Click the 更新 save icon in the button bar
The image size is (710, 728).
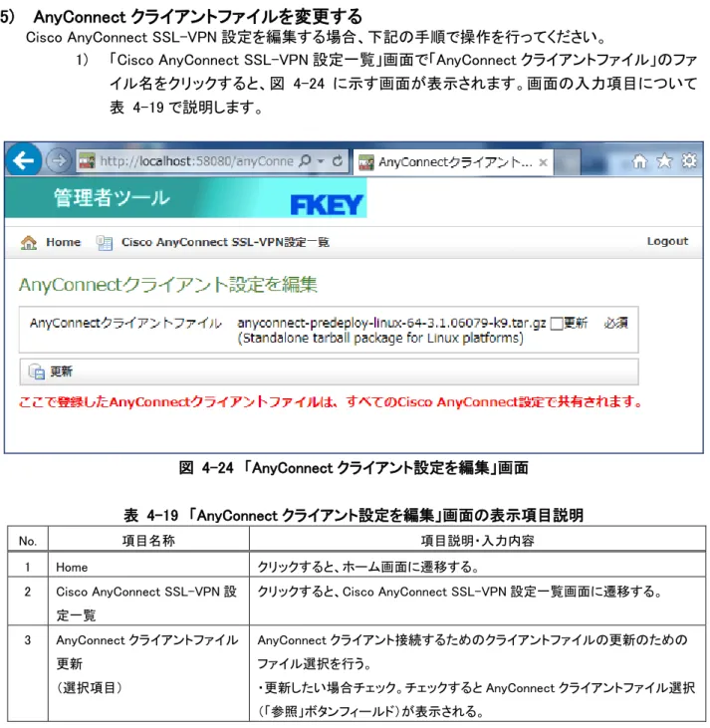pos(36,371)
